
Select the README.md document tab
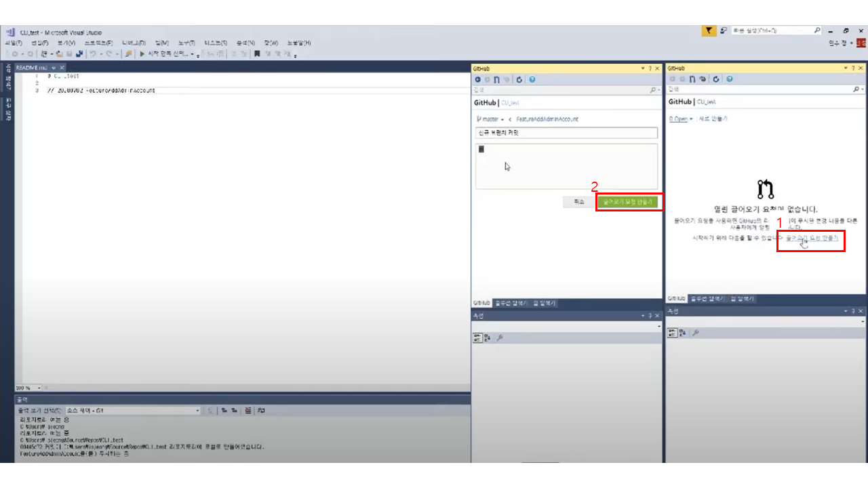tap(32, 68)
